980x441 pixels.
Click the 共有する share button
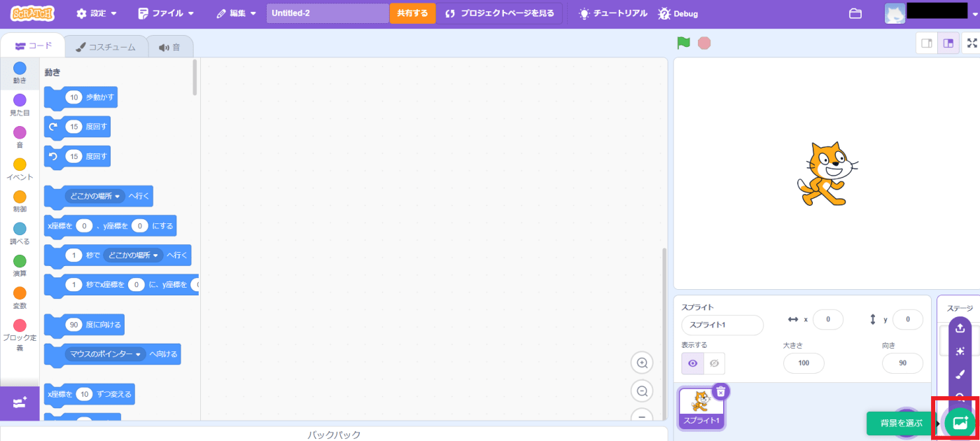(x=412, y=13)
